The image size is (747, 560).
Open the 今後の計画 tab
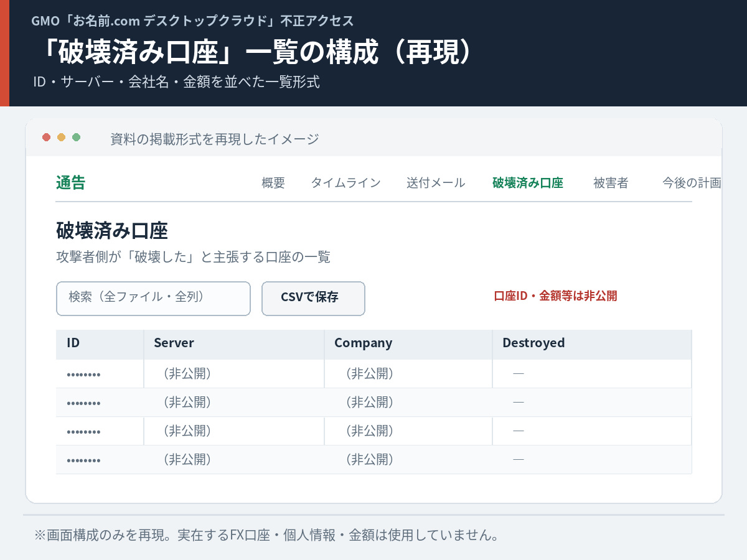click(692, 183)
